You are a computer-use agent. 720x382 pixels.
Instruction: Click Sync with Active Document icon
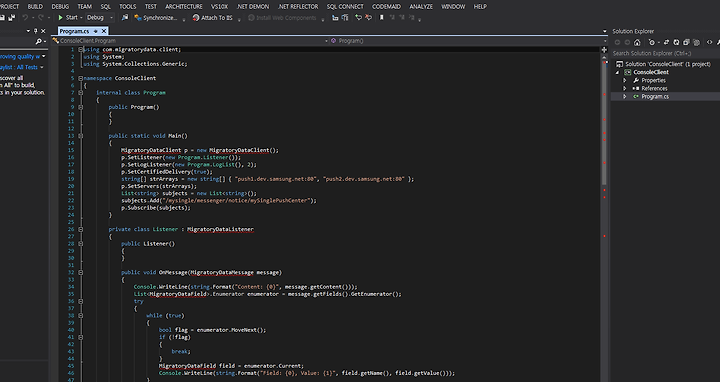(x=666, y=42)
